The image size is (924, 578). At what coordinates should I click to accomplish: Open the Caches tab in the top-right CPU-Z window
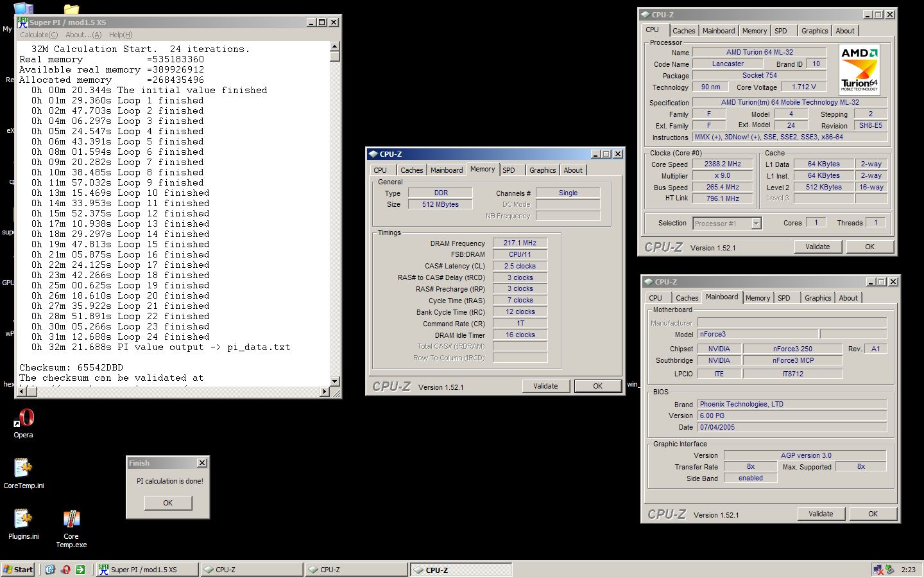tap(683, 31)
